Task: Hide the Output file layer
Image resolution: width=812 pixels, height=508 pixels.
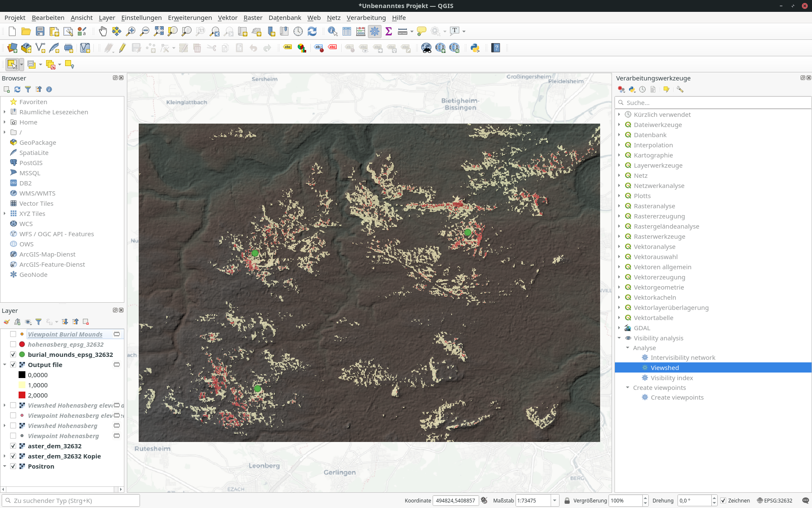Action: coord(13,364)
